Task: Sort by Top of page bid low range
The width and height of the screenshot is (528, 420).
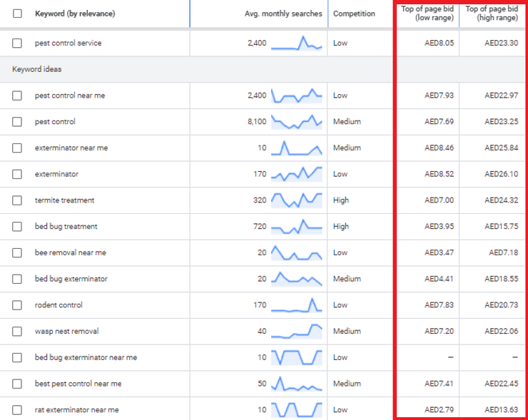Action: pyautogui.click(x=427, y=14)
